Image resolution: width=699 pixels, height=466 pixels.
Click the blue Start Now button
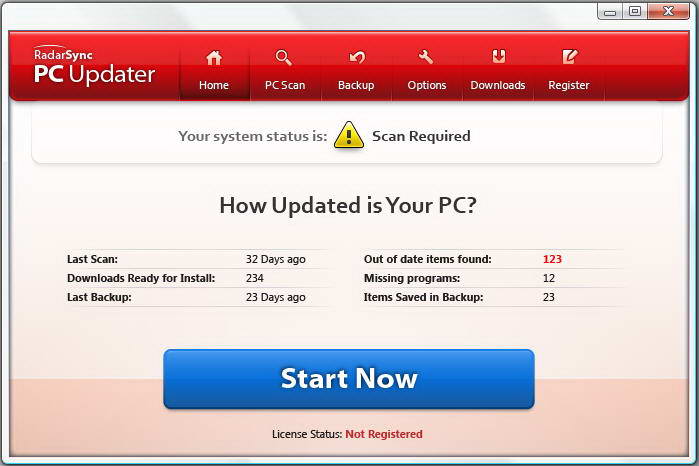click(x=349, y=379)
